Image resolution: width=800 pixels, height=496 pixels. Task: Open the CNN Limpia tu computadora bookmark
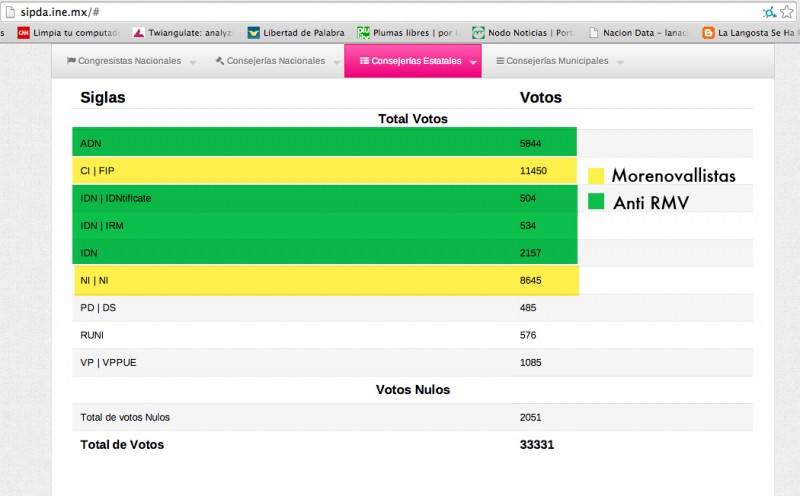pyautogui.click(x=68, y=33)
